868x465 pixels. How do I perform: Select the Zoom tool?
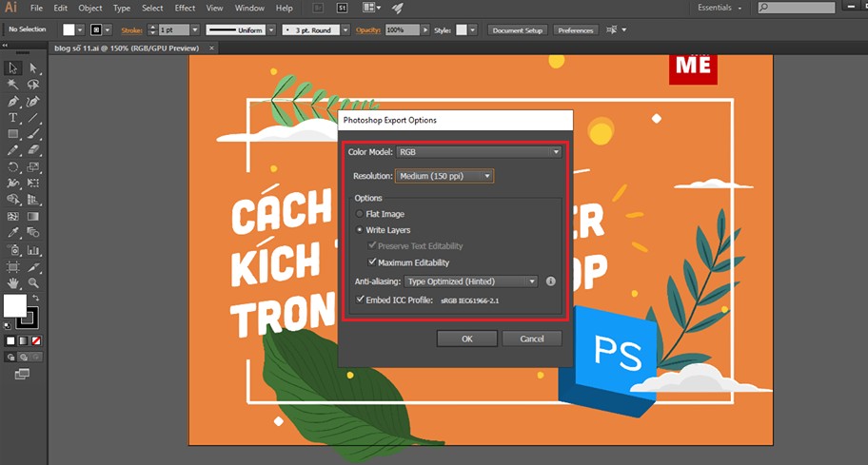(x=33, y=282)
